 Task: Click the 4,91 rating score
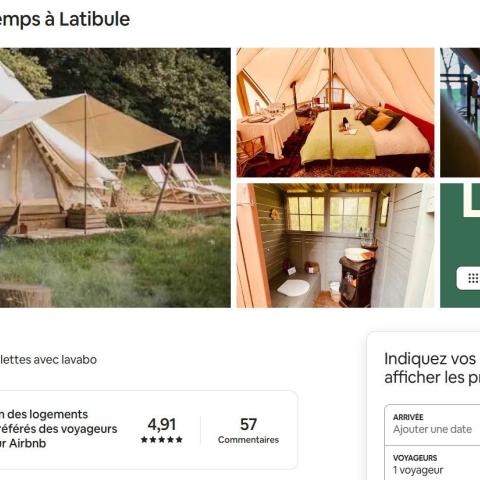tap(162, 424)
